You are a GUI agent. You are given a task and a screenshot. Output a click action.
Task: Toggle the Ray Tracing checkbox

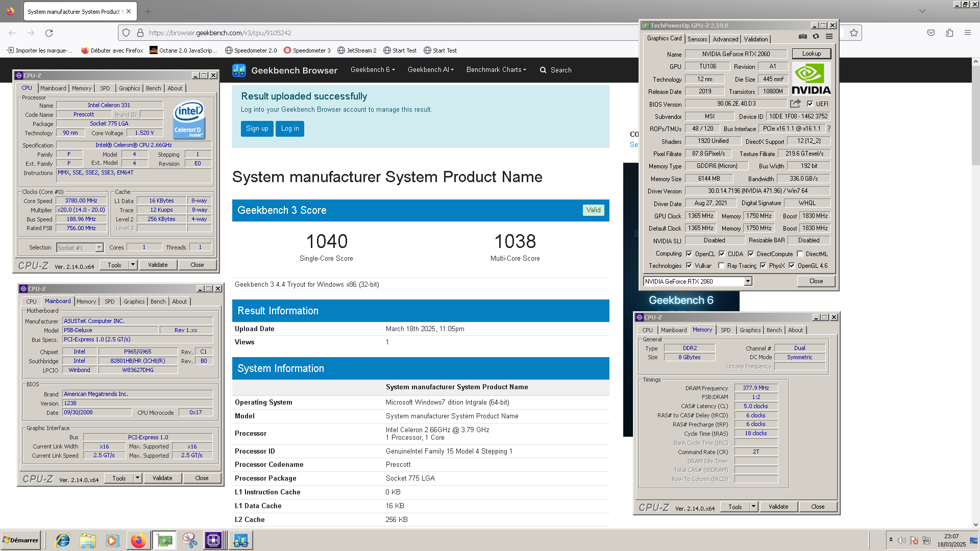721,265
